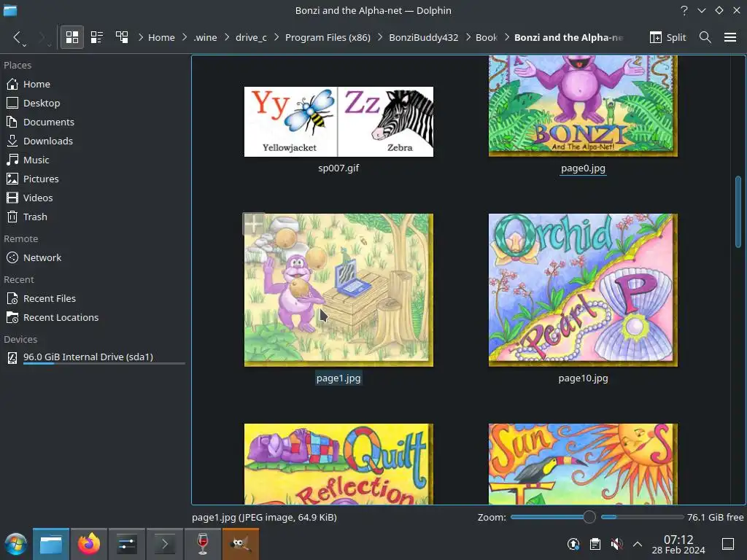Click .wine in the breadcrumb path
The image size is (747, 560).
tap(205, 37)
